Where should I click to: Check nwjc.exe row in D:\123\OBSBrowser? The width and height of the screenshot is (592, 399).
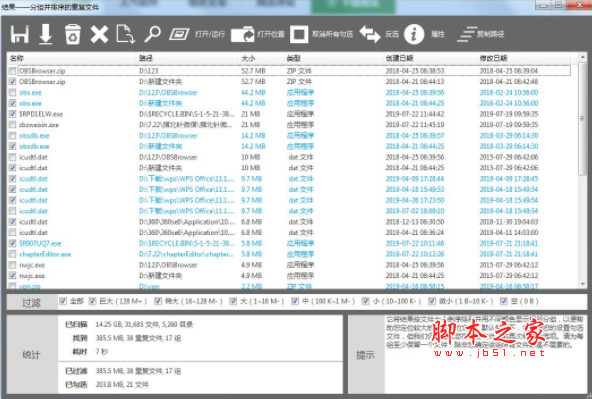(12, 265)
